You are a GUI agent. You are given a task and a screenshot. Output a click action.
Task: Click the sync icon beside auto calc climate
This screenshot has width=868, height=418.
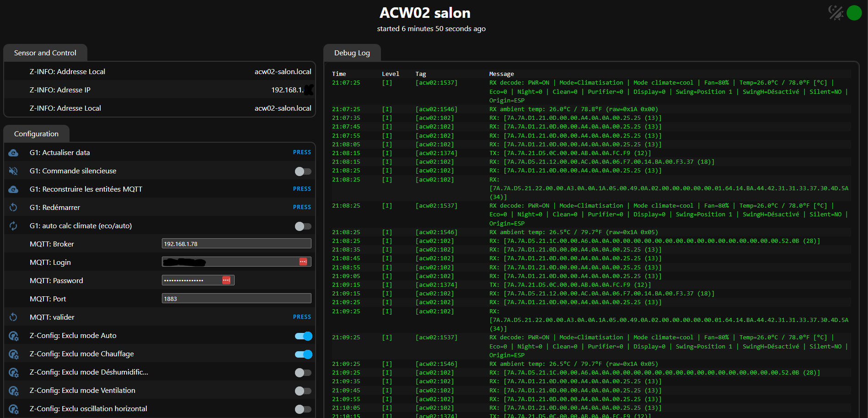13,226
